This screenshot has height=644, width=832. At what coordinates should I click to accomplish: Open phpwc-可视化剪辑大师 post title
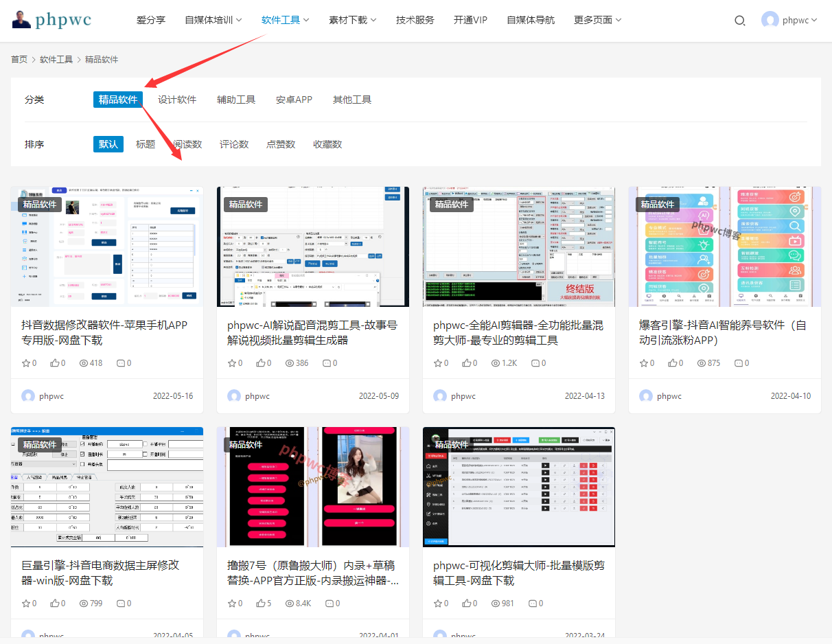[519, 573]
